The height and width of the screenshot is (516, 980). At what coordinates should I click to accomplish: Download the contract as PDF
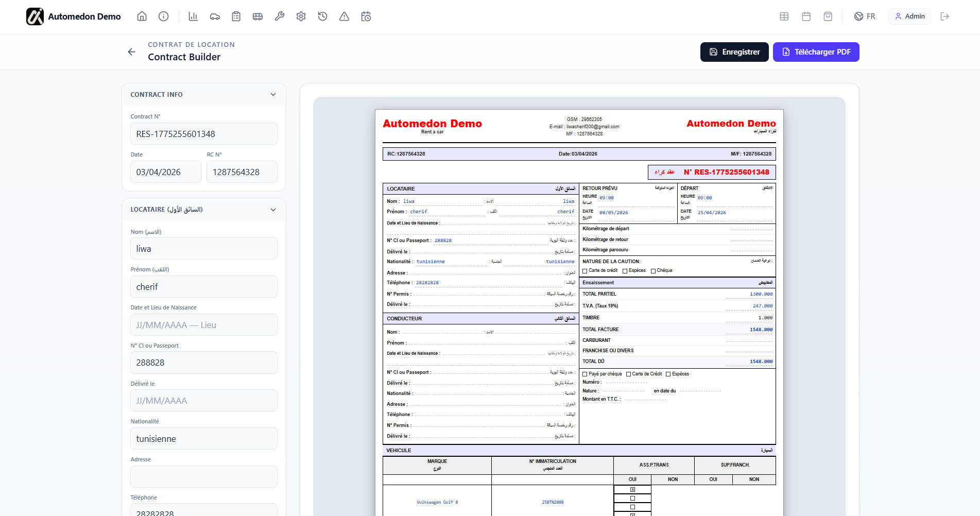[x=816, y=51]
